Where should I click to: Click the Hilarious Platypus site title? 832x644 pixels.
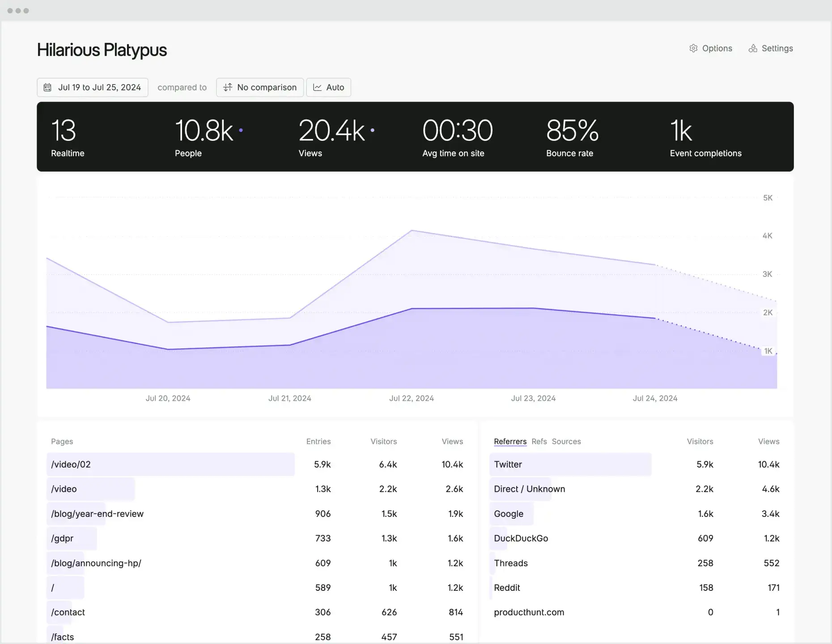[x=102, y=50]
